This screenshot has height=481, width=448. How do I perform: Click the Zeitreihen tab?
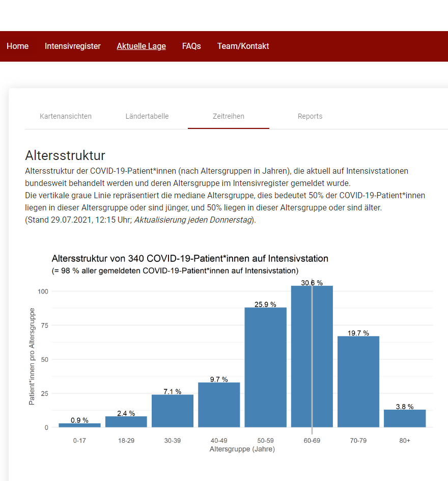pos(229,116)
